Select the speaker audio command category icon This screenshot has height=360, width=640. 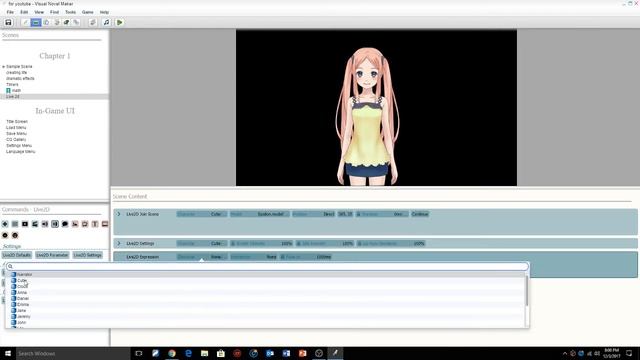click(45, 224)
